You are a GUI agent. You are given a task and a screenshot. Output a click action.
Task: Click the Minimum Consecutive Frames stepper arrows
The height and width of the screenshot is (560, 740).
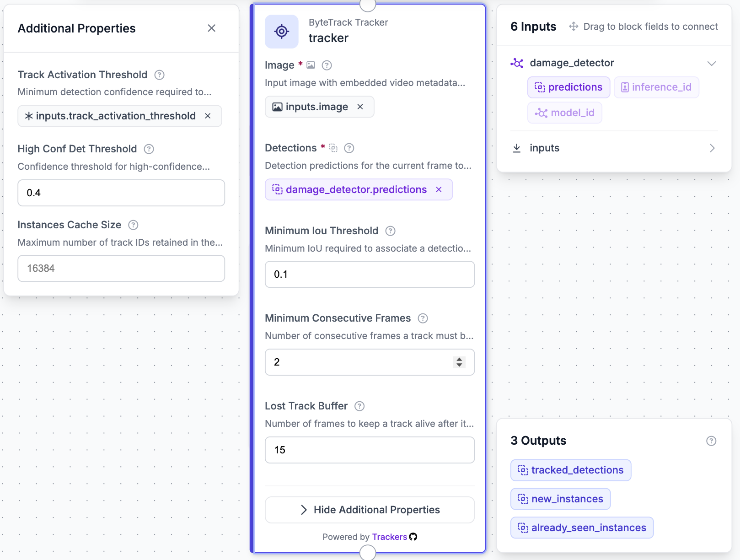tap(459, 362)
